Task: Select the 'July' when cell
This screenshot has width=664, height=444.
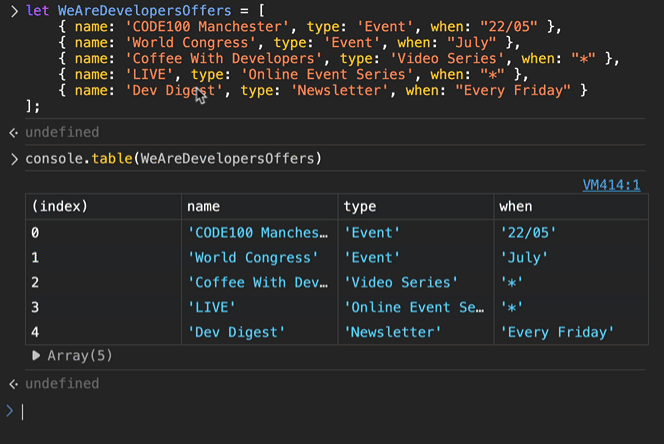Action: tap(571, 258)
